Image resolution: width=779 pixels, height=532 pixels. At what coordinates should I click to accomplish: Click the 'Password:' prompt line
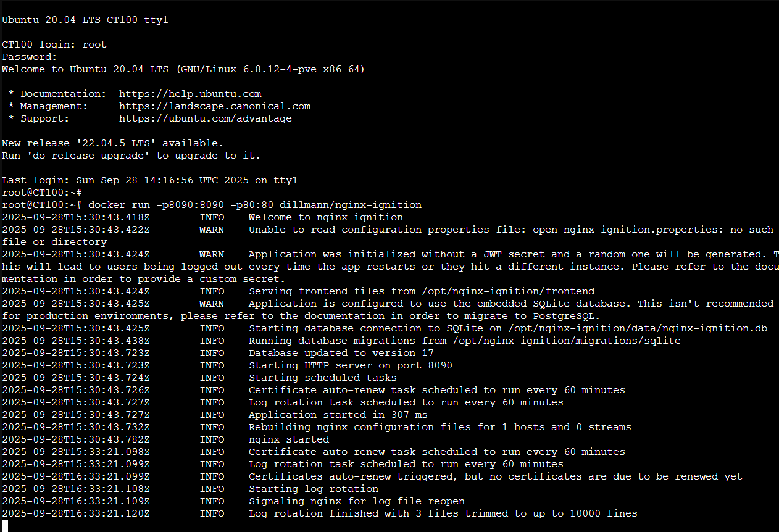pyautogui.click(x=30, y=57)
